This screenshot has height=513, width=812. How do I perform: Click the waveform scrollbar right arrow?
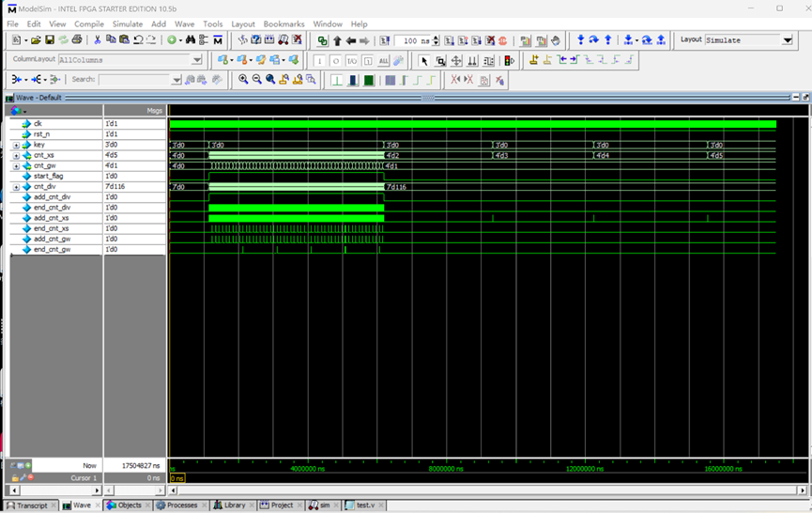[x=803, y=490]
